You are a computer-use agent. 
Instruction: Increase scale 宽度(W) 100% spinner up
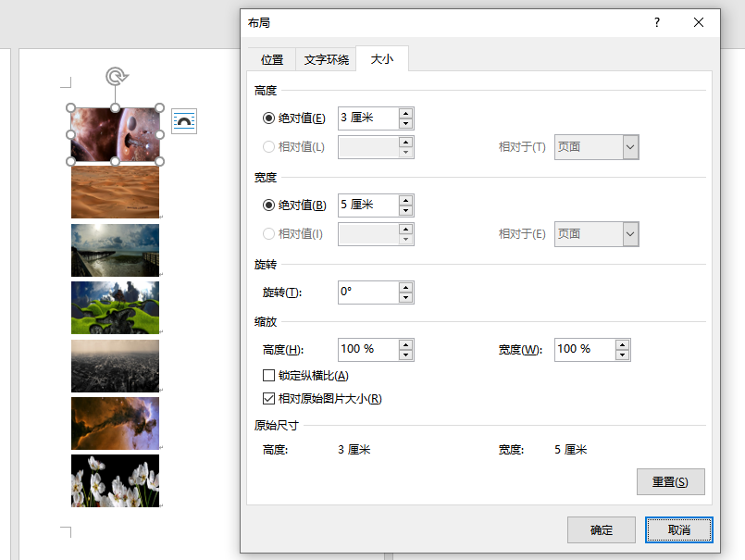tap(623, 344)
